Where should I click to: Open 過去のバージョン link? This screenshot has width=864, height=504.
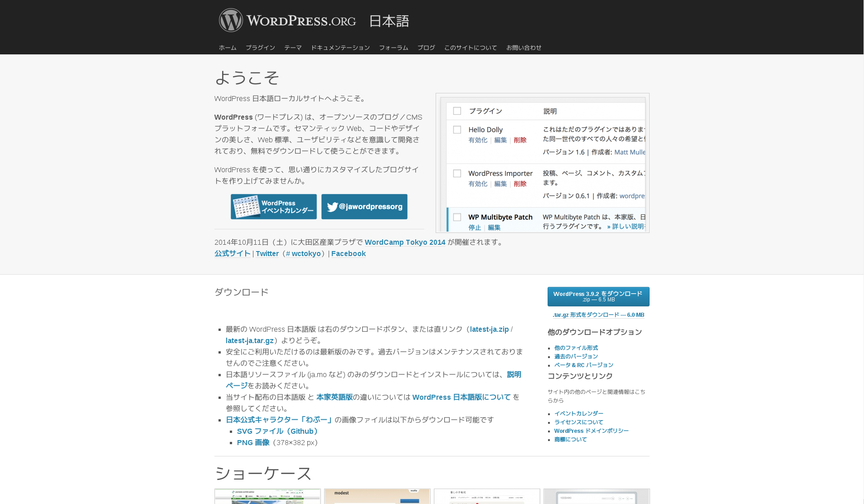[576, 356]
